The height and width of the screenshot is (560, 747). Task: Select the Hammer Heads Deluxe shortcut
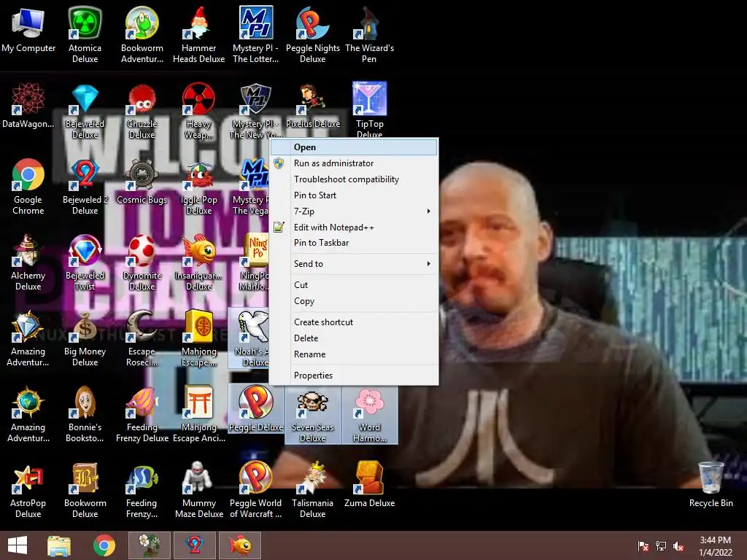[198, 35]
